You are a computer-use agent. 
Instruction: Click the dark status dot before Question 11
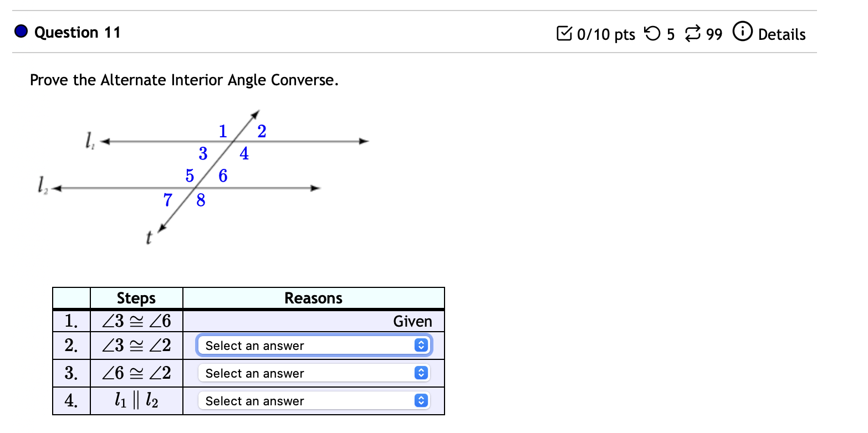(x=21, y=31)
